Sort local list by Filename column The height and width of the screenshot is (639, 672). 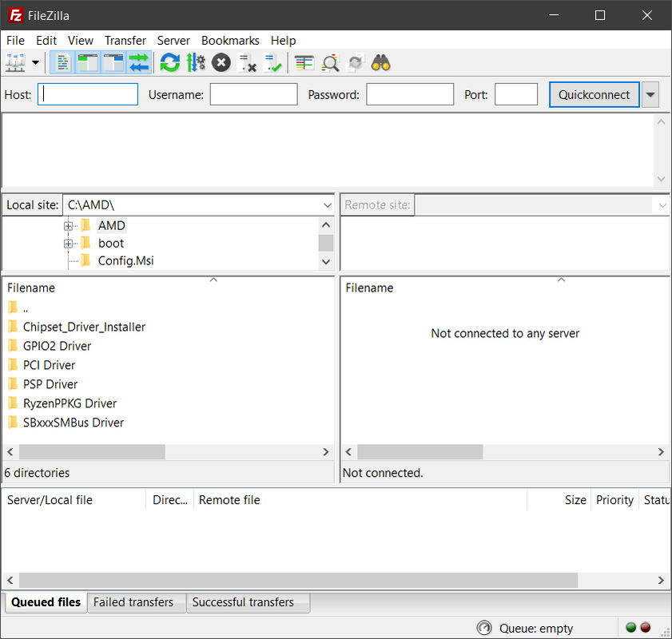click(31, 288)
